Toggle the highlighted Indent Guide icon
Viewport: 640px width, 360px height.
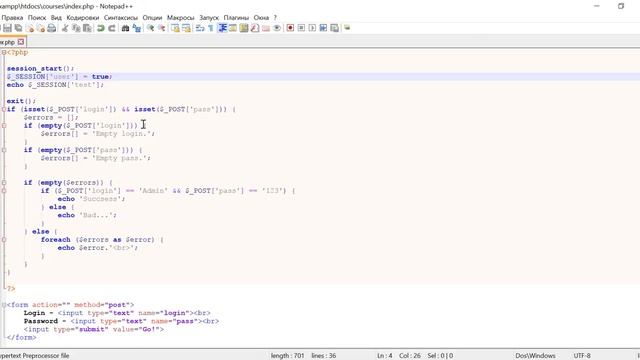click(x=222, y=28)
